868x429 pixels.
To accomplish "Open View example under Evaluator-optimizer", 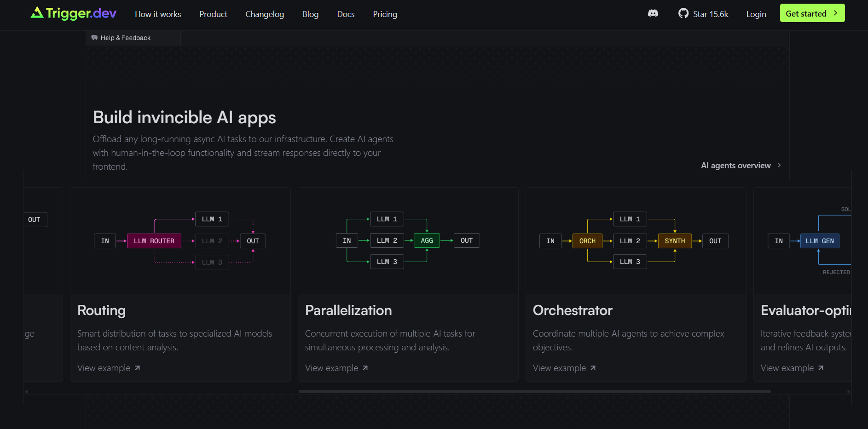I will click(x=792, y=368).
